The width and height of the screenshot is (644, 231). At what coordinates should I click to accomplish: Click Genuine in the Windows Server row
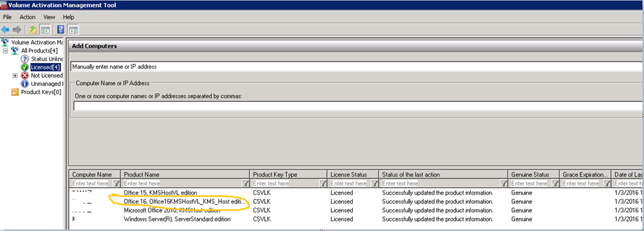(521, 219)
